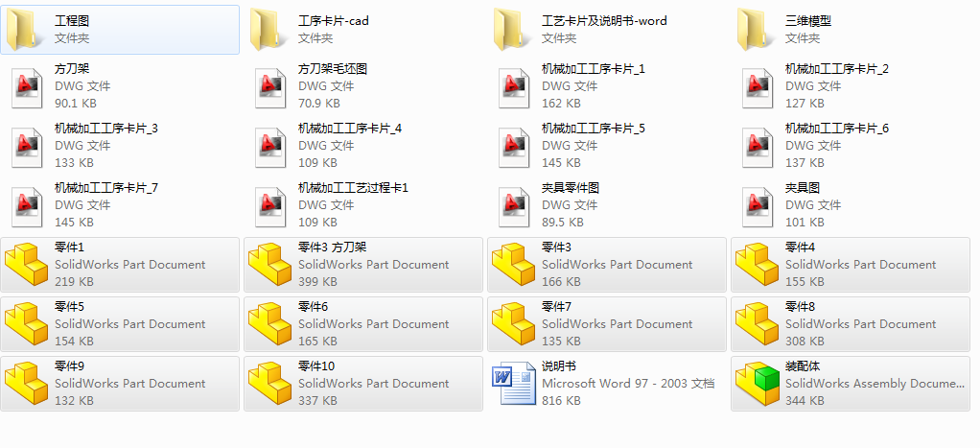The width and height of the screenshot is (980, 448).
Task: Click the DWG icon of 方刀架毛坯图
Action: 271,88
